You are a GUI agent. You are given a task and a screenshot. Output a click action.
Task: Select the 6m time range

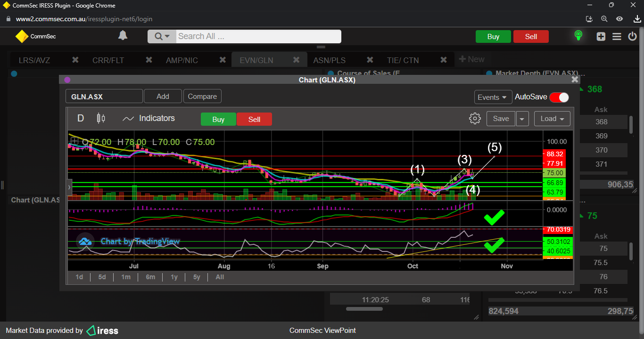pos(150,277)
